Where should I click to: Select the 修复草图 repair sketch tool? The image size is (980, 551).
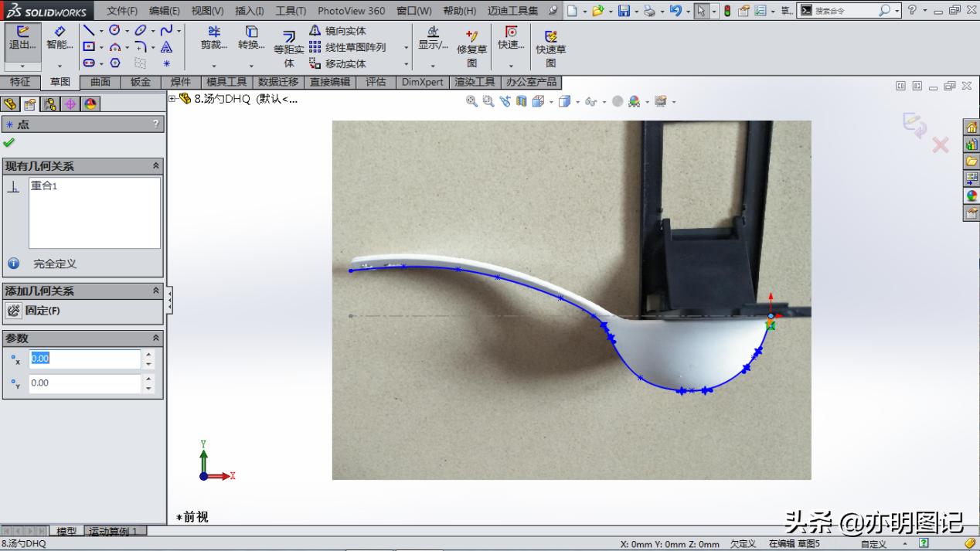471,46
